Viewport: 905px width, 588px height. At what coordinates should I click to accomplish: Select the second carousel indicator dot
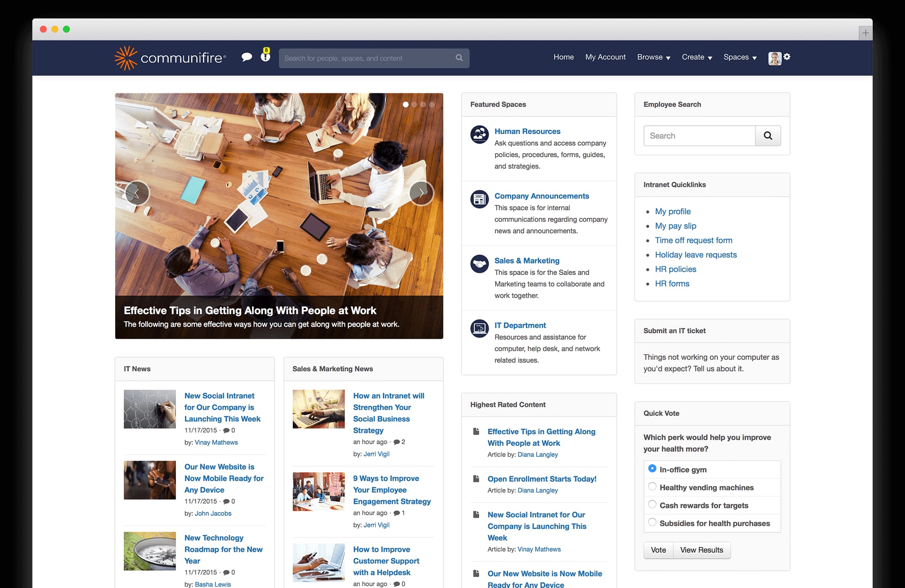coord(414,104)
